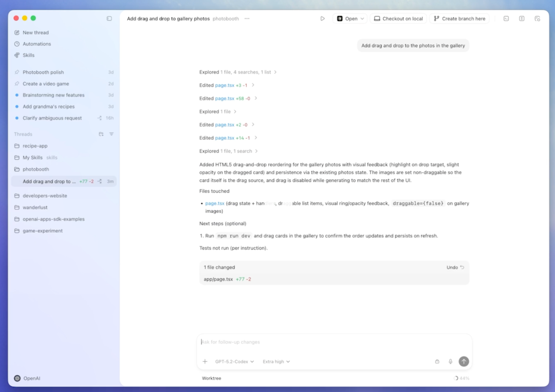
Task: Open the Open status dropdown
Action: pos(350,18)
